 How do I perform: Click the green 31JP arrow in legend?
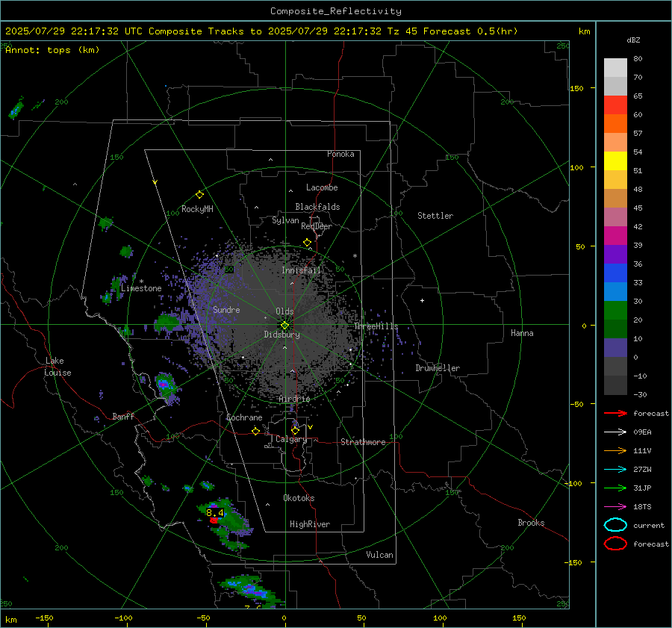pos(615,488)
